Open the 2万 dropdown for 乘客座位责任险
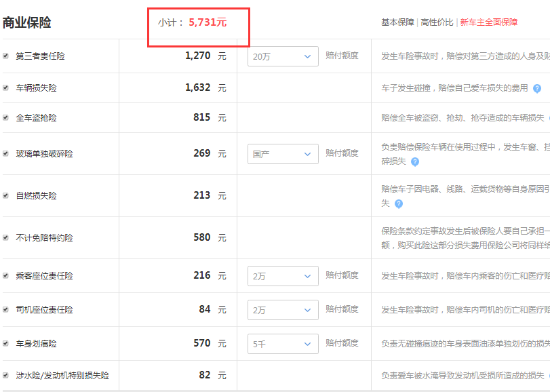Screen dimensions: 550x392 click(x=283, y=276)
